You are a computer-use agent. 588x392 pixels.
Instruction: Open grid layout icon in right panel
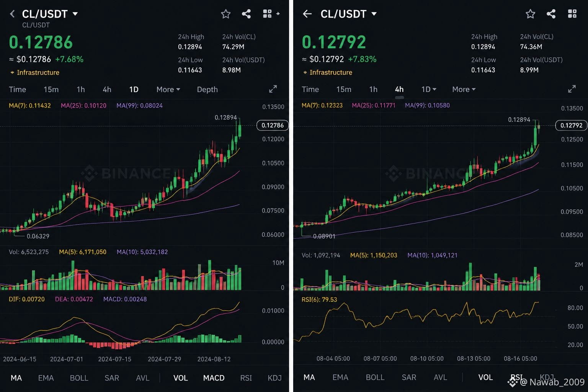pyautogui.click(x=572, y=14)
